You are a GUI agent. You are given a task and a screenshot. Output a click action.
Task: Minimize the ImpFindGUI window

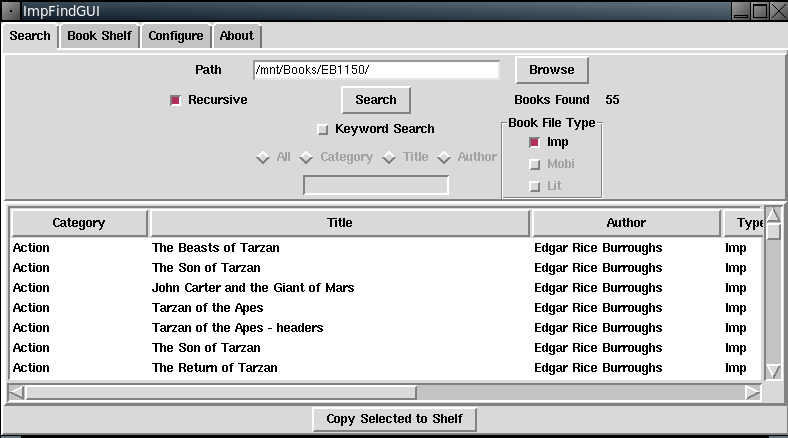pos(741,11)
